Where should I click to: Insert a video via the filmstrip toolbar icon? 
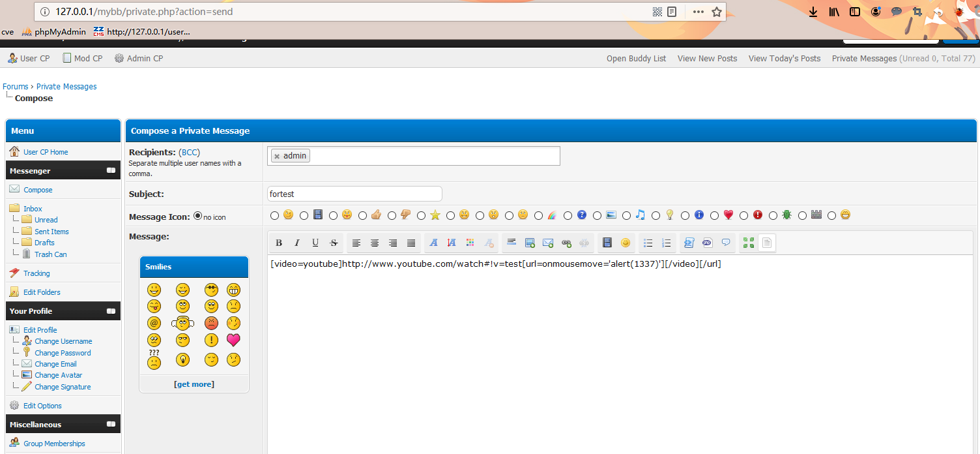click(x=607, y=243)
